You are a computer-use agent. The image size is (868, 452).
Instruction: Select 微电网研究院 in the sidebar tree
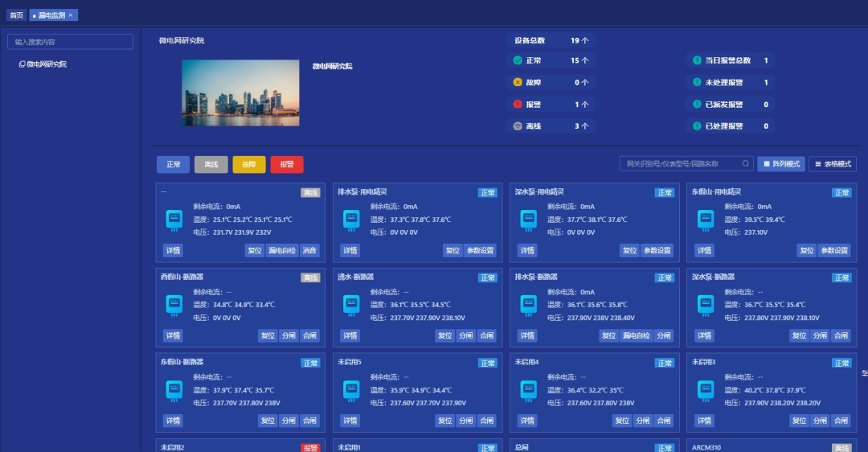tap(47, 64)
